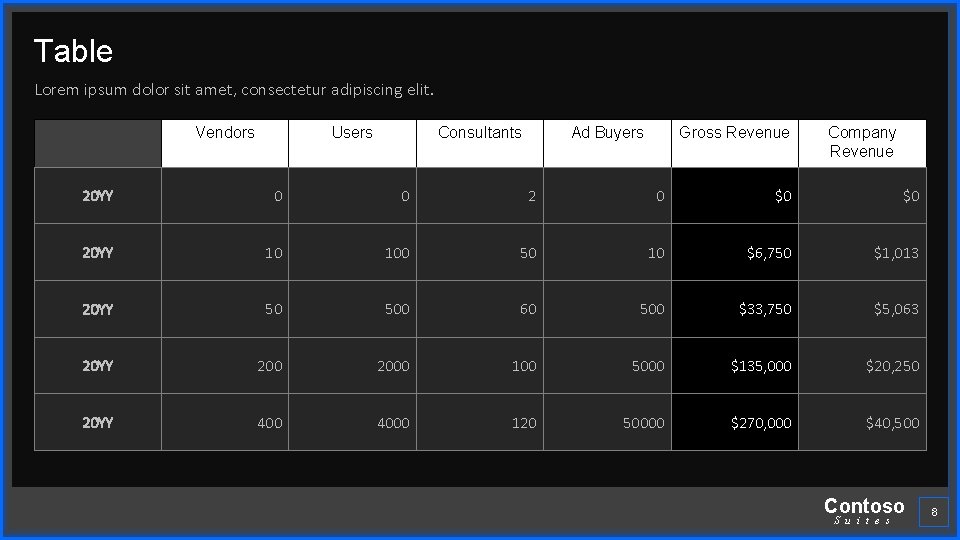
Task: Click the Contoso Suites logo
Action: 864,511
